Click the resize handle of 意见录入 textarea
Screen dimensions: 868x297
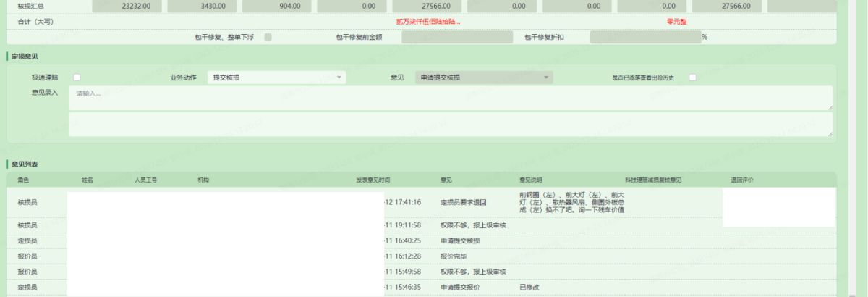[829, 107]
